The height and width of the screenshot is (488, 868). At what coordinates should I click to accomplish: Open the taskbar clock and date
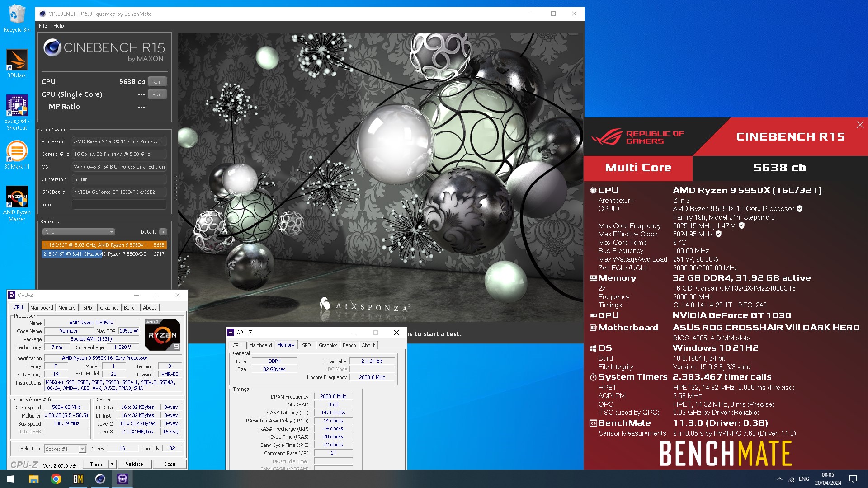coord(828,479)
